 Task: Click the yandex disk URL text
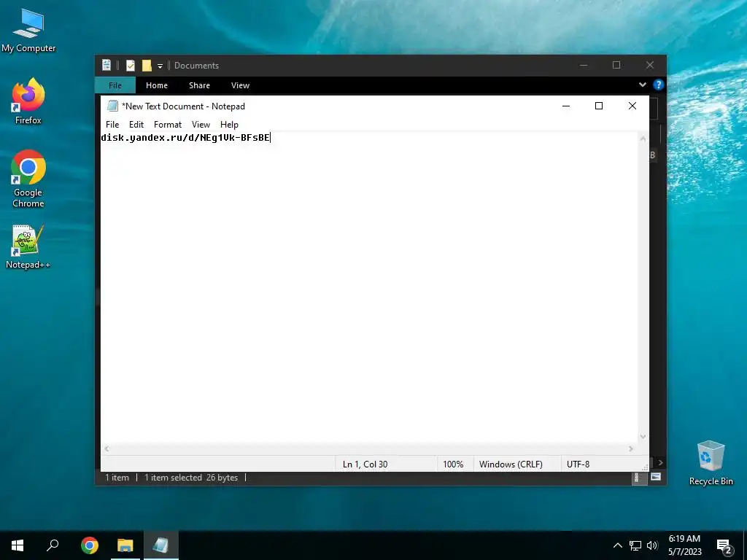click(x=185, y=138)
